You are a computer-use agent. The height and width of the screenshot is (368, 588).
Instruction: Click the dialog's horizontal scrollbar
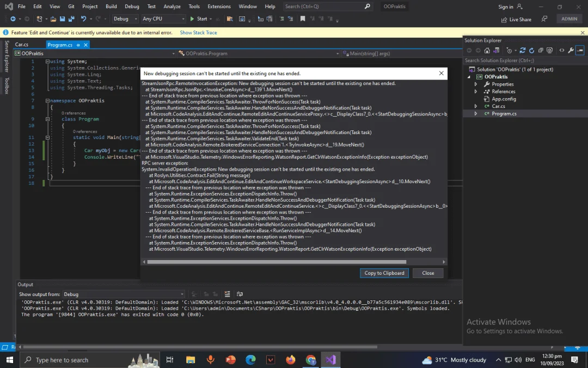(x=277, y=262)
